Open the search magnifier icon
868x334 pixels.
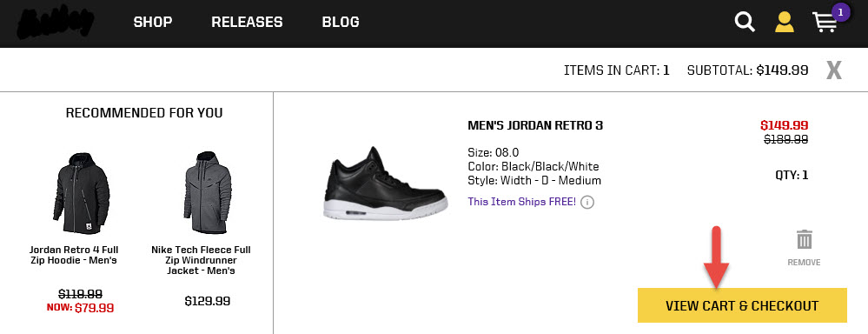pyautogui.click(x=745, y=22)
